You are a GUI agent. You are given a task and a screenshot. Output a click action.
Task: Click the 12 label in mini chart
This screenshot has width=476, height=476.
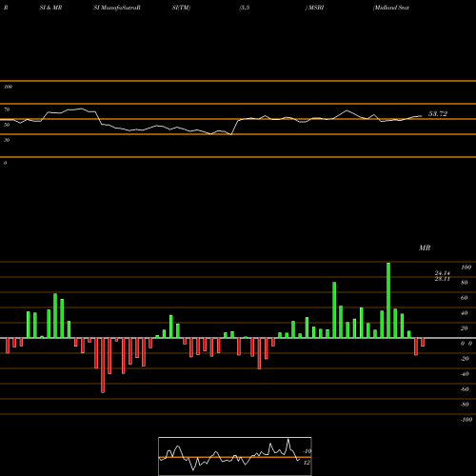point(307,463)
